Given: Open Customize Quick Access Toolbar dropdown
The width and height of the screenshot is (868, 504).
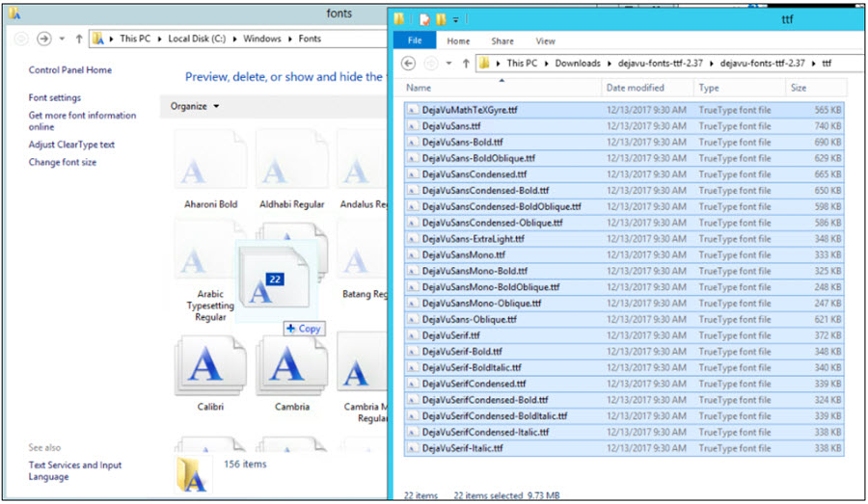Looking at the screenshot, I should (455, 18).
